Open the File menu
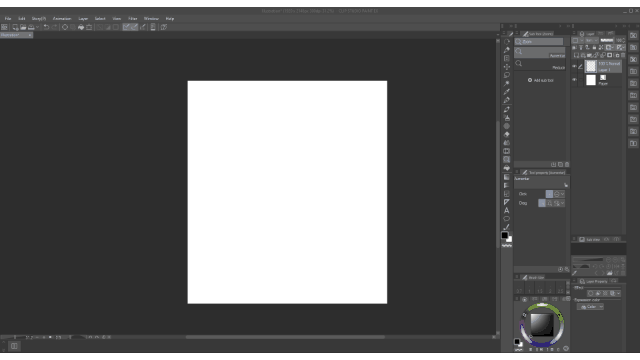 coord(8,19)
